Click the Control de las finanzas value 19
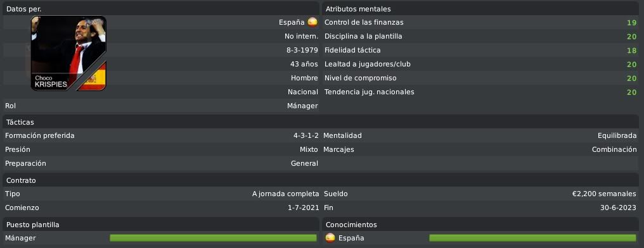Viewport: 644px width, 248px height. point(631,23)
